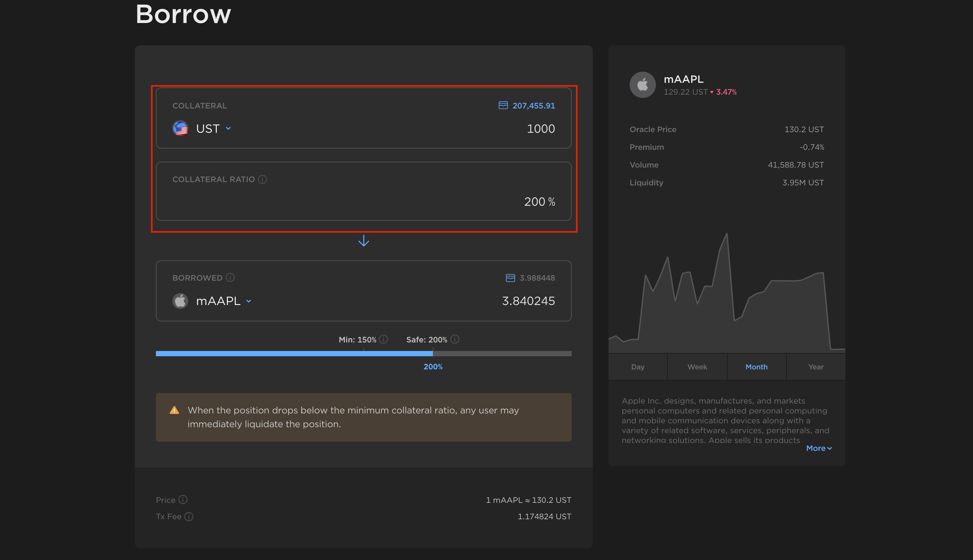Click the large mAAPL Apple logo

pos(642,84)
